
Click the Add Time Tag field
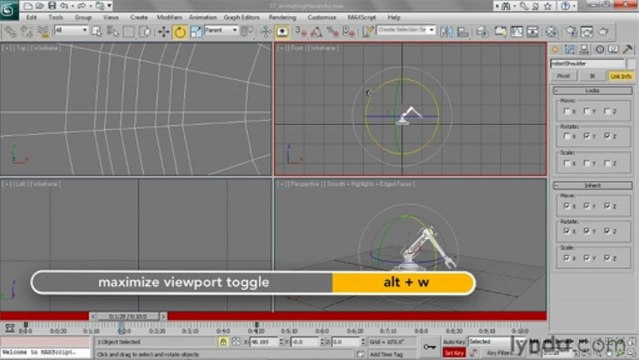coord(392,354)
